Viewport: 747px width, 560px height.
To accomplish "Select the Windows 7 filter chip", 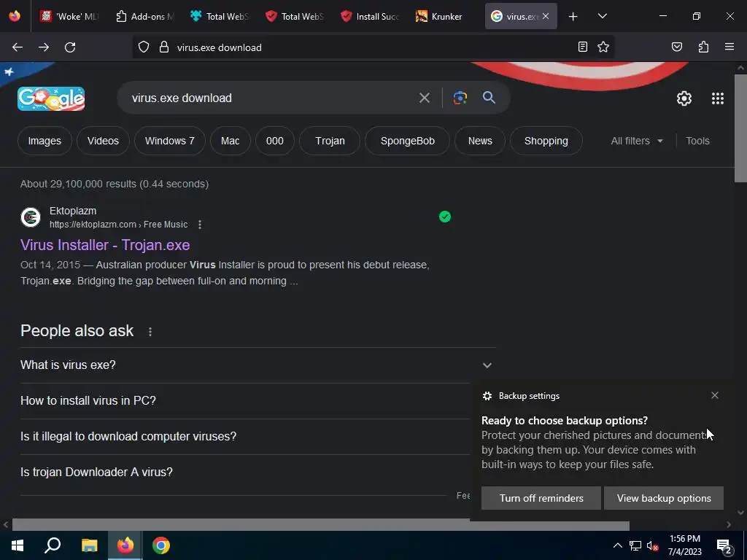I will (169, 141).
